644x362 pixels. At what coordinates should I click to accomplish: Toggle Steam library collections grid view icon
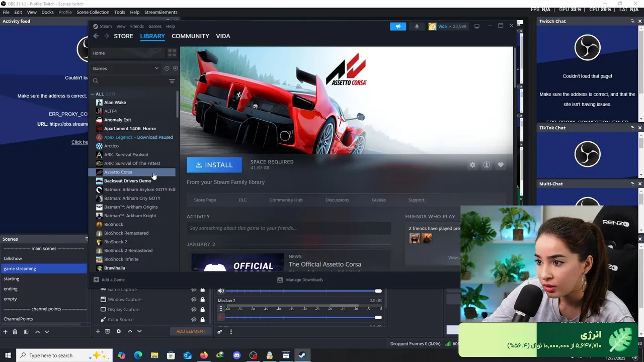[x=172, y=53]
